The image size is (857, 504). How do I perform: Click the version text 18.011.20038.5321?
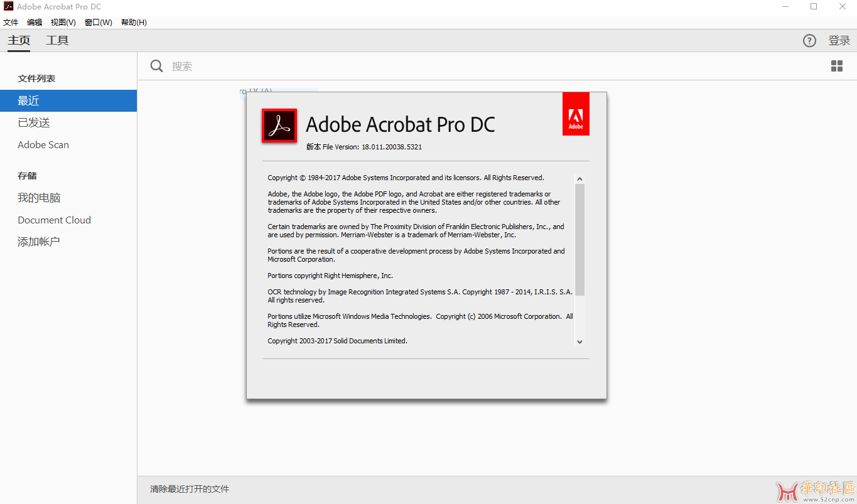[392, 147]
